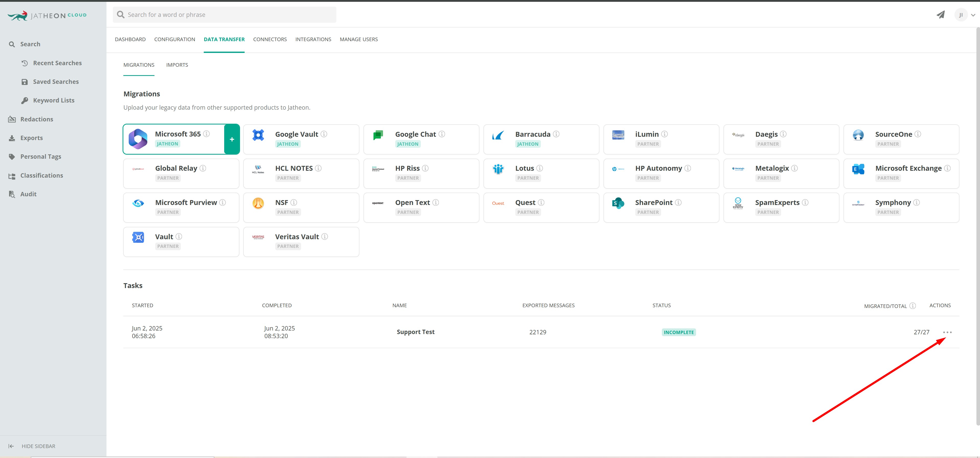The height and width of the screenshot is (458, 980).
Task: Click the Metalogix logo icon
Action: 738,169
